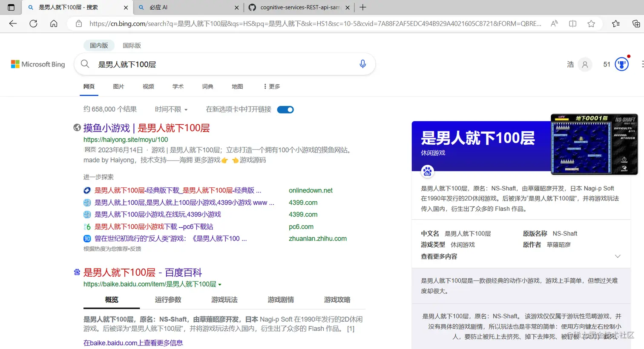Switch to the 视频 search tab
Image resolution: width=644 pixels, height=349 pixels.
coord(148,86)
